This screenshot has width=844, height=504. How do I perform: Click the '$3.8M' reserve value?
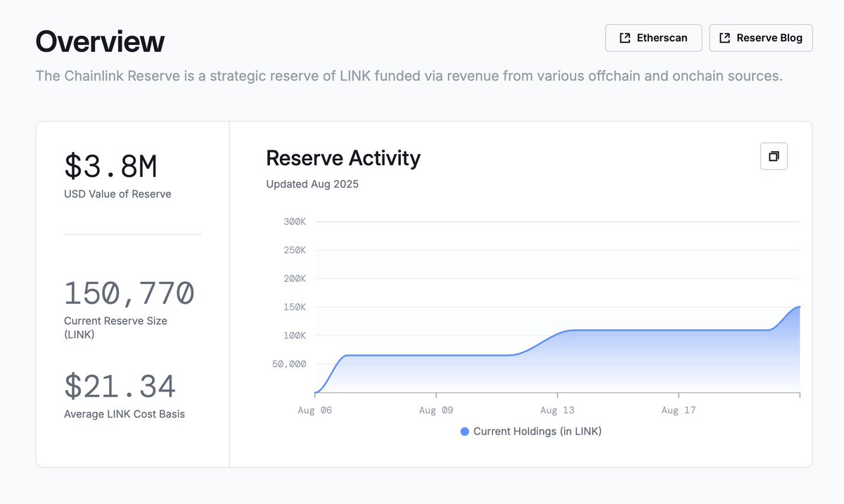coord(110,167)
